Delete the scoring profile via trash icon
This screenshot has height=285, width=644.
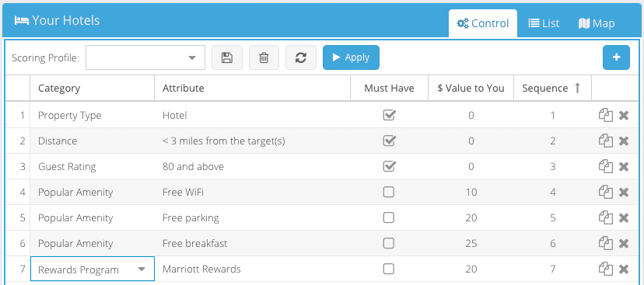(x=264, y=57)
